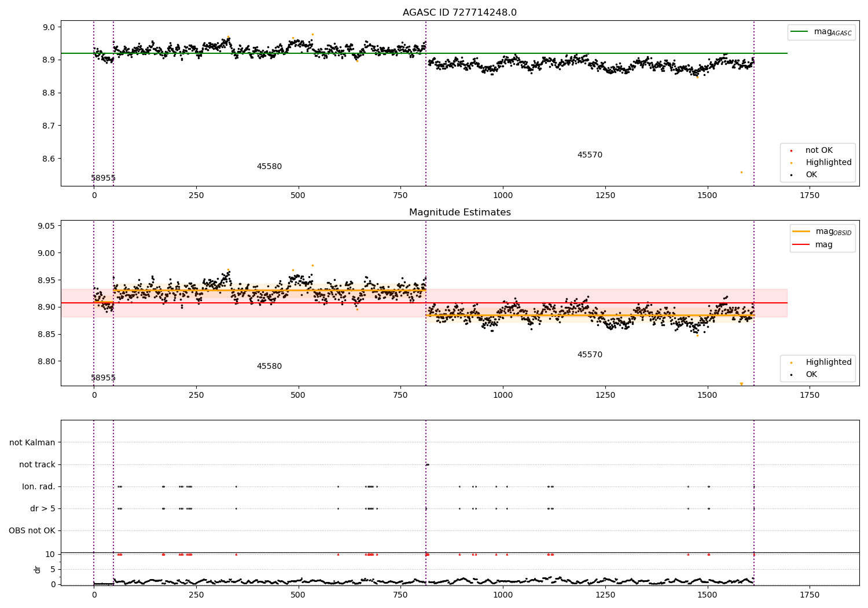Select 'not OK' legend entry in top plot
This screenshot has height=608, width=868.
coord(819,151)
